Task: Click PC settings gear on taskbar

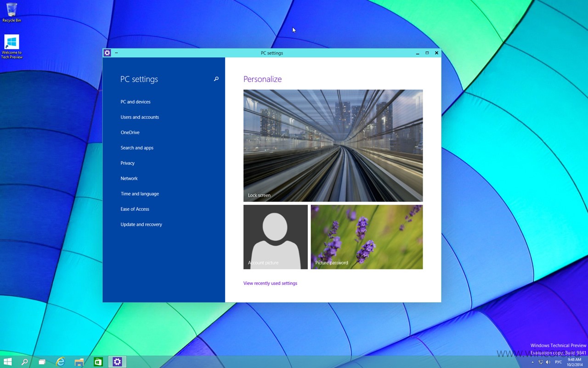Action: click(117, 362)
